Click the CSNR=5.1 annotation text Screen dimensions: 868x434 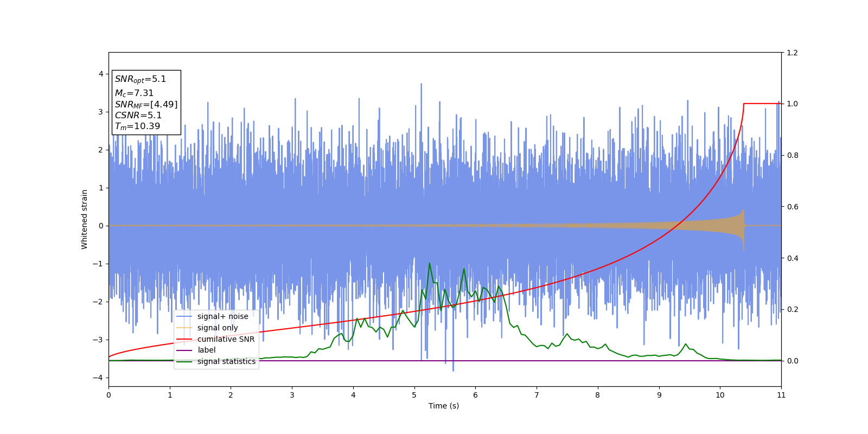pyautogui.click(x=138, y=115)
